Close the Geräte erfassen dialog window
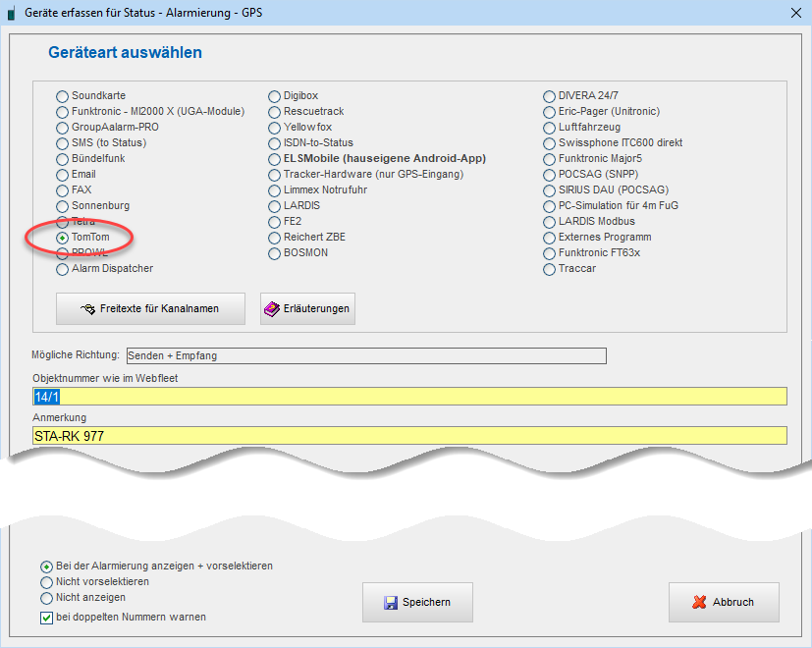 tap(795, 13)
